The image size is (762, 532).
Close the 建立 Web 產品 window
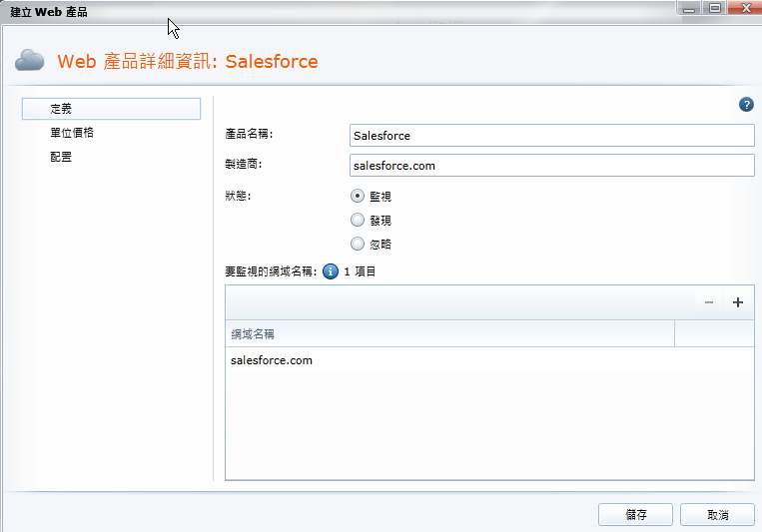click(746, 8)
